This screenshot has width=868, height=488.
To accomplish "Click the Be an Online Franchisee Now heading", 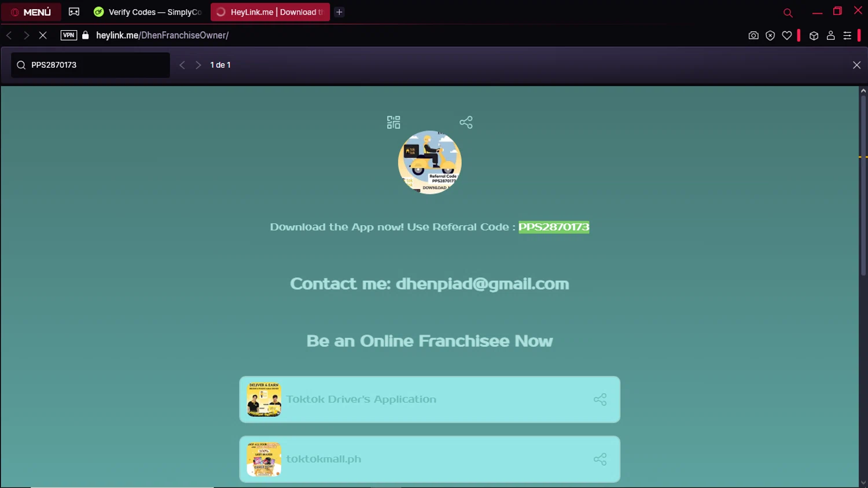I will pyautogui.click(x=429, y=341).
